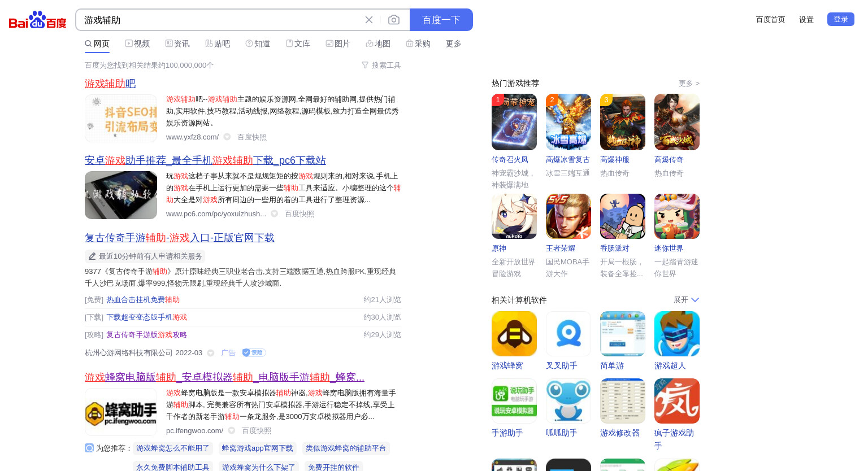Select suggestion 游戏蜂窝怎么不能用了
Viewport: 868px width, 471px height.
click(x=173, y=448)
